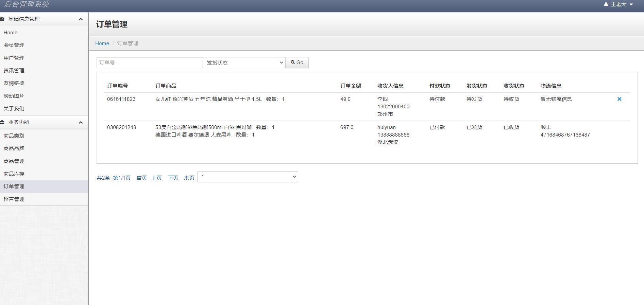Open the 王老大 user menu caret
Image resolution: width=644 pixels, height=305 pixels.
631,5
